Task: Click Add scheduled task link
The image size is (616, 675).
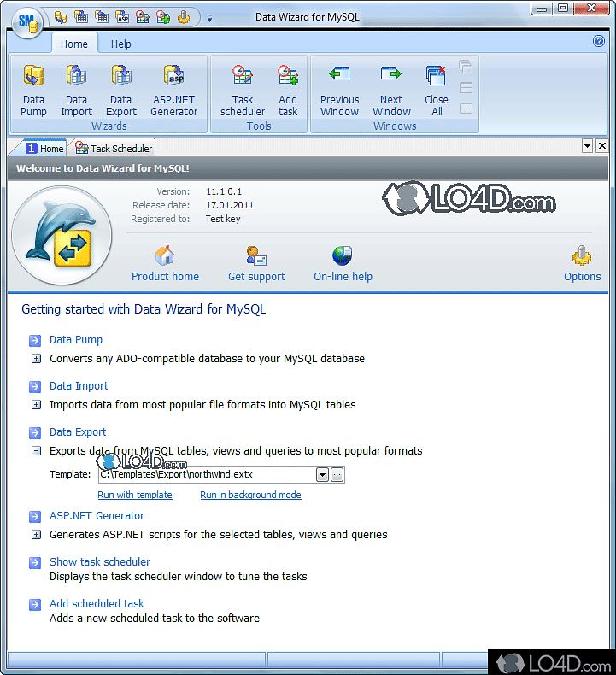Action: (x=97, y=603)
